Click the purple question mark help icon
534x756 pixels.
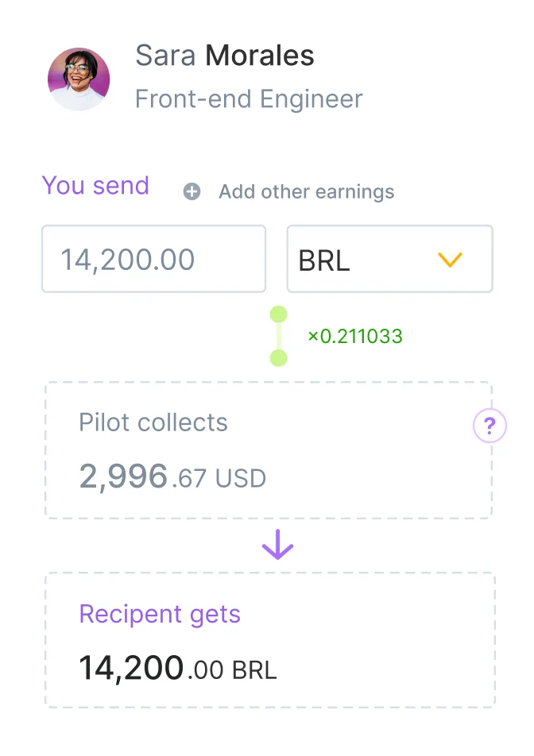point(489,426)
